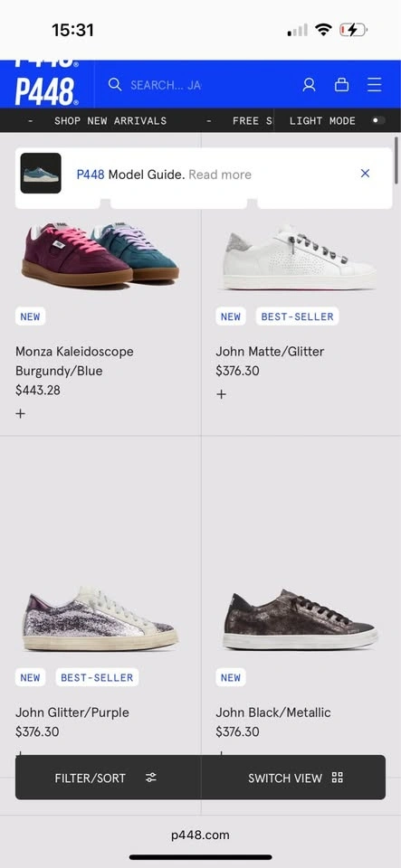Image resolution: width=401 pixels, height=868 pixels.
Task: Click Read more in Model Guide
Action: [220, 175]
